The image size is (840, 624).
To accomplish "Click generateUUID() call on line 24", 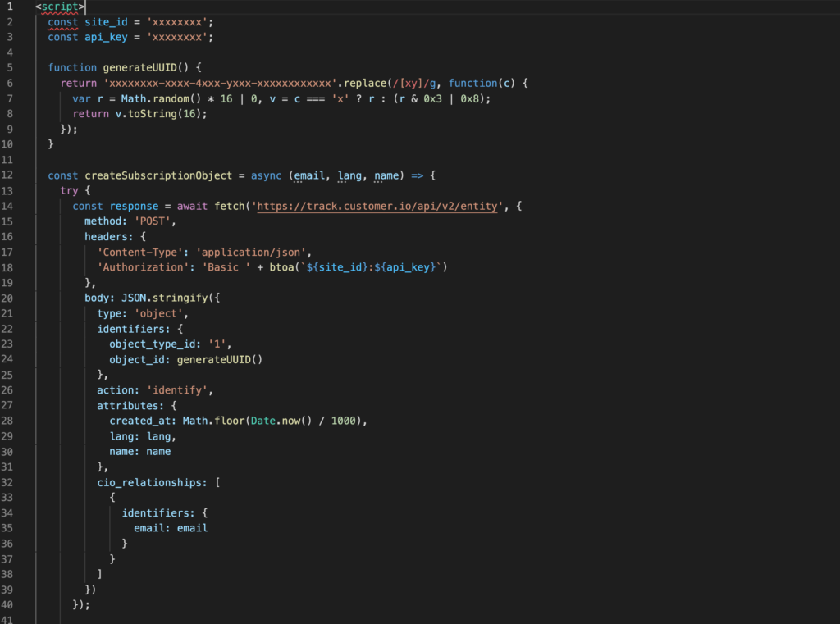I will [220, 360].
